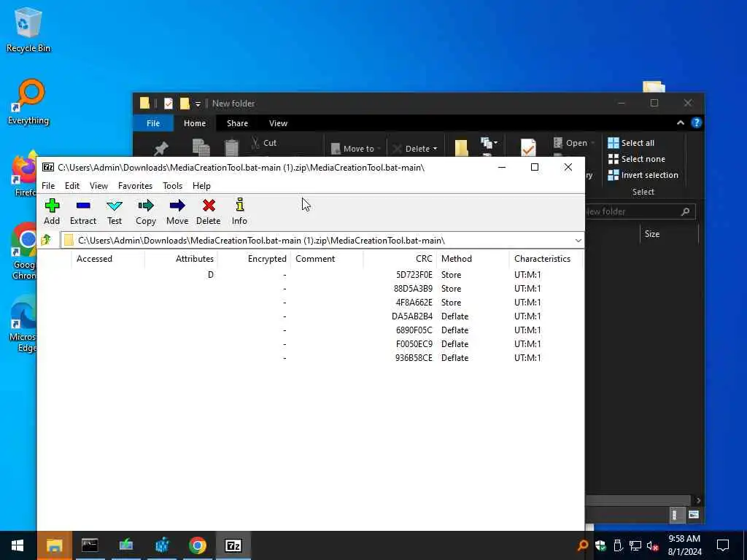
Task: Expand the Delete dropdown in Explorer ribbon
Action: [x=435, y=149]
